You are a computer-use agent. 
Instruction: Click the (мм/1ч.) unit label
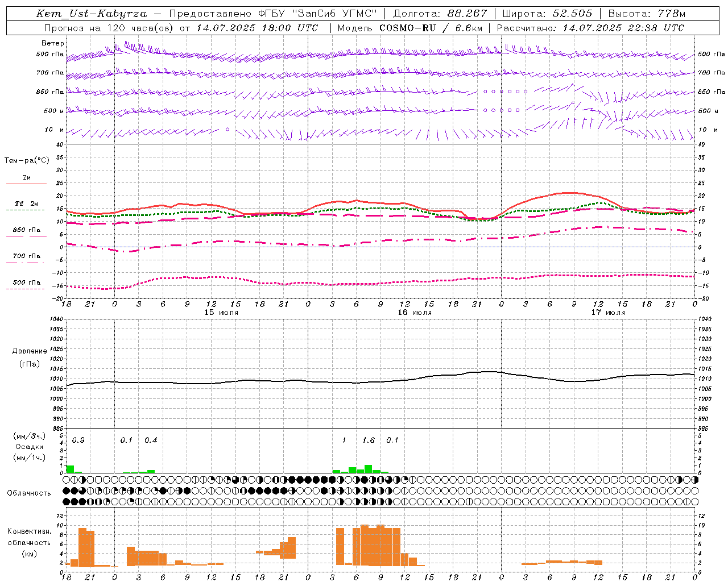tap(30, 458)
